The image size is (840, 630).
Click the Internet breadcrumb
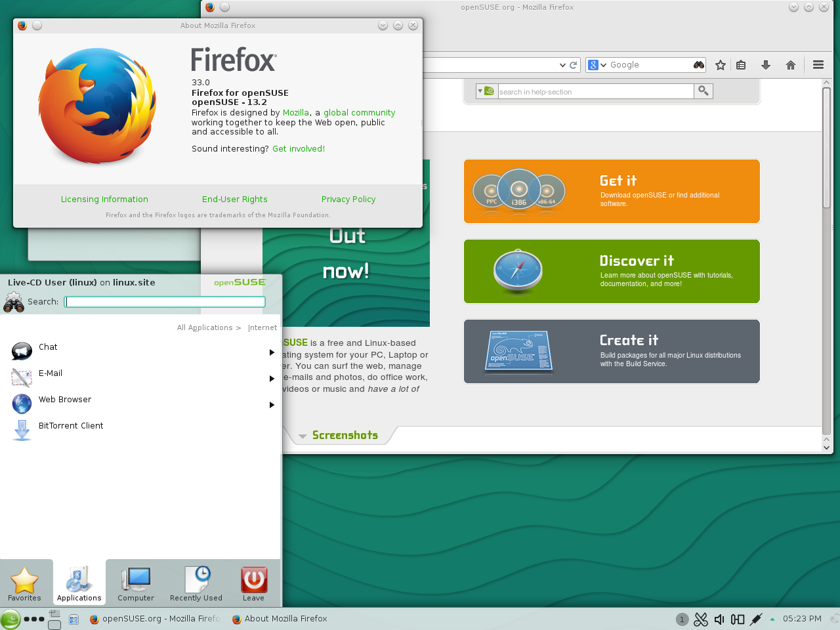262,327
